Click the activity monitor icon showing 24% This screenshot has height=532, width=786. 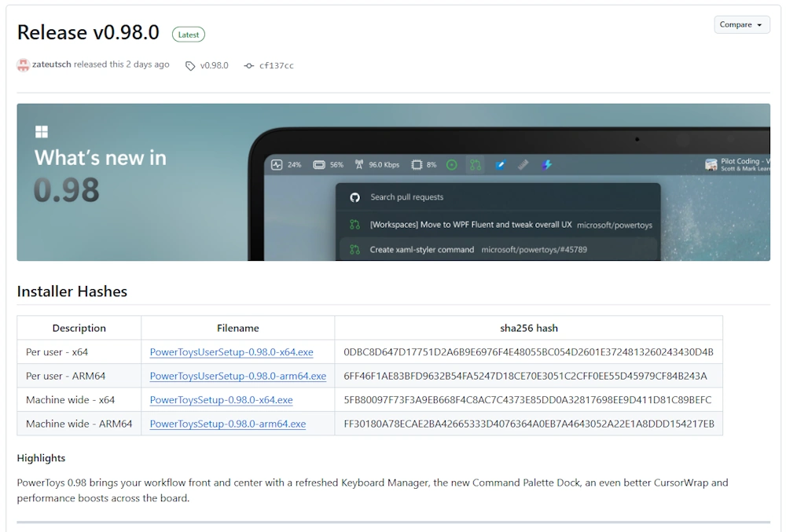[277, 165]
